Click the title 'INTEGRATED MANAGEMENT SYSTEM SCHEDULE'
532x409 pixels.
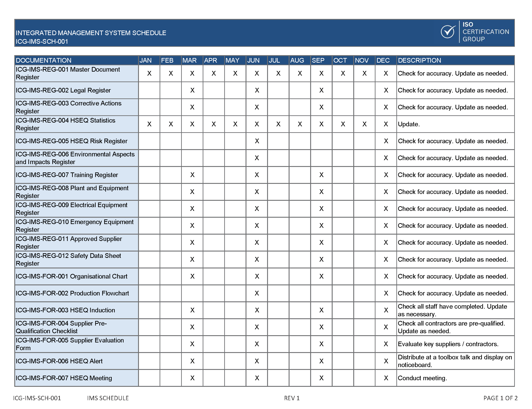point(91,33)
